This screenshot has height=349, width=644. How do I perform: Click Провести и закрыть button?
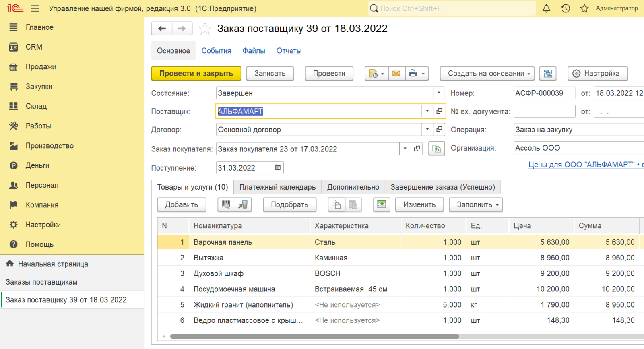[196, 74]
